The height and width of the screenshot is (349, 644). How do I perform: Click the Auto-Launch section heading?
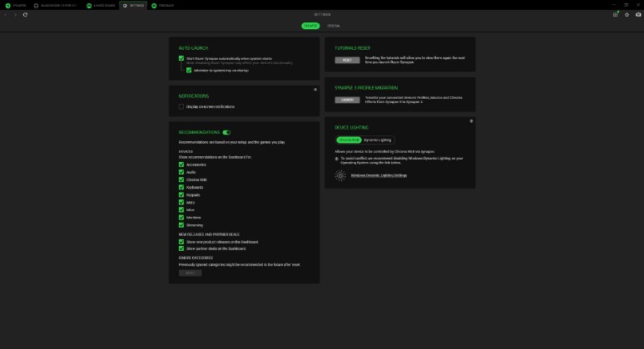(x=193, y=48)
